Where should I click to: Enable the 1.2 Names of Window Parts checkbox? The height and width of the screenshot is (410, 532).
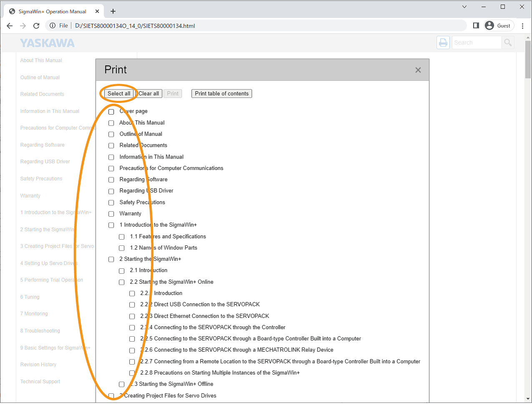coord(122,248)
